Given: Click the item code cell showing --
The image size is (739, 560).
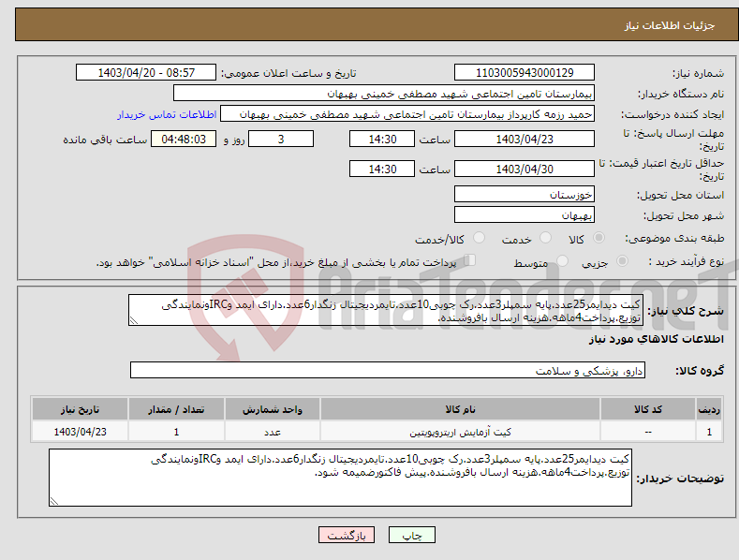Looking at the screenshot, I should (x=648, y=432).
